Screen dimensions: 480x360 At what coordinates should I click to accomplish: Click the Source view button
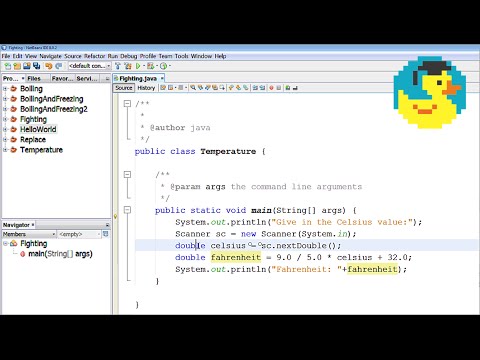point(124,88)
